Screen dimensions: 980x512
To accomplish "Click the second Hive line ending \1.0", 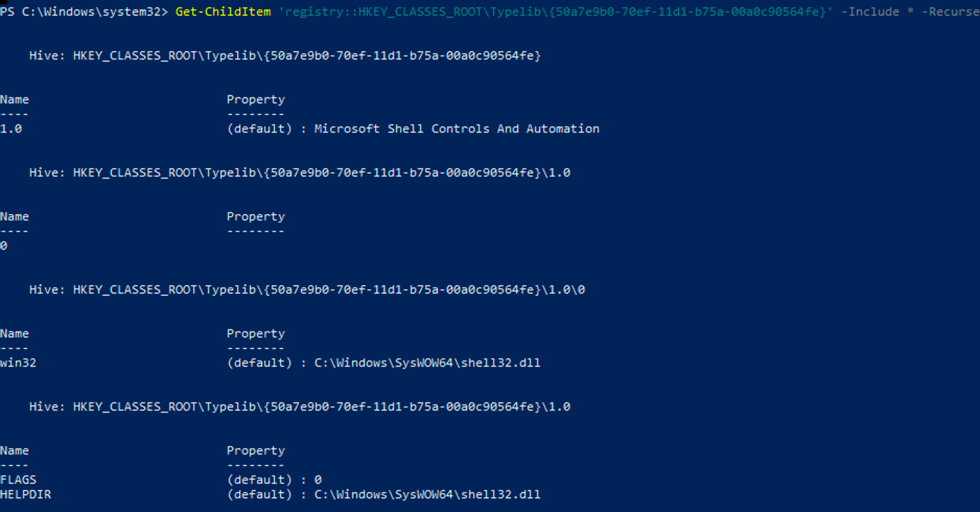I will coord(299,172).
